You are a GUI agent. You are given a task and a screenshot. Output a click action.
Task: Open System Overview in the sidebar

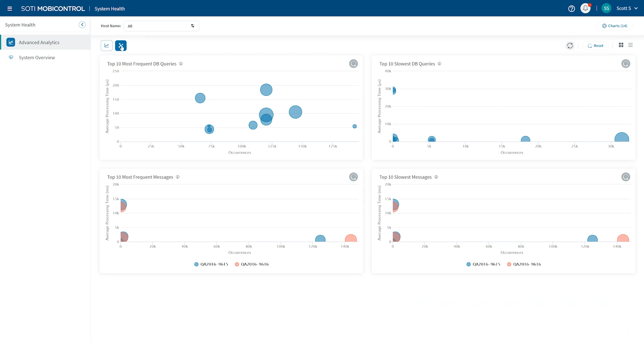(37, 58)
